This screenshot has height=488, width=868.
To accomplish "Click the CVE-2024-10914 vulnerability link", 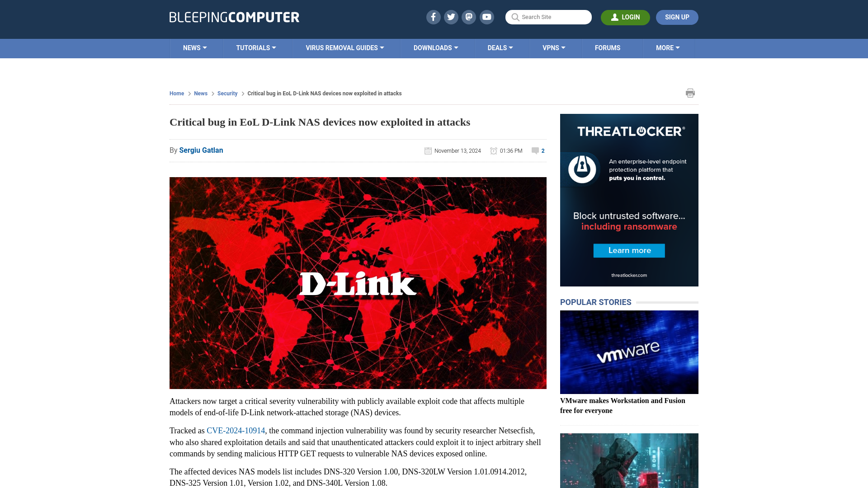I will coord(236,430).
